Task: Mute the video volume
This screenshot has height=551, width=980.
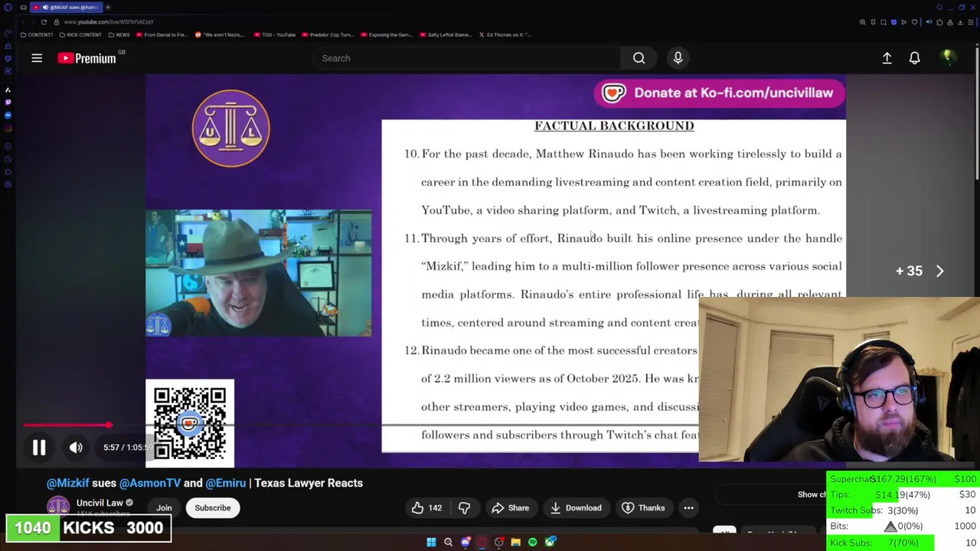Action: (x=76, y=448)
